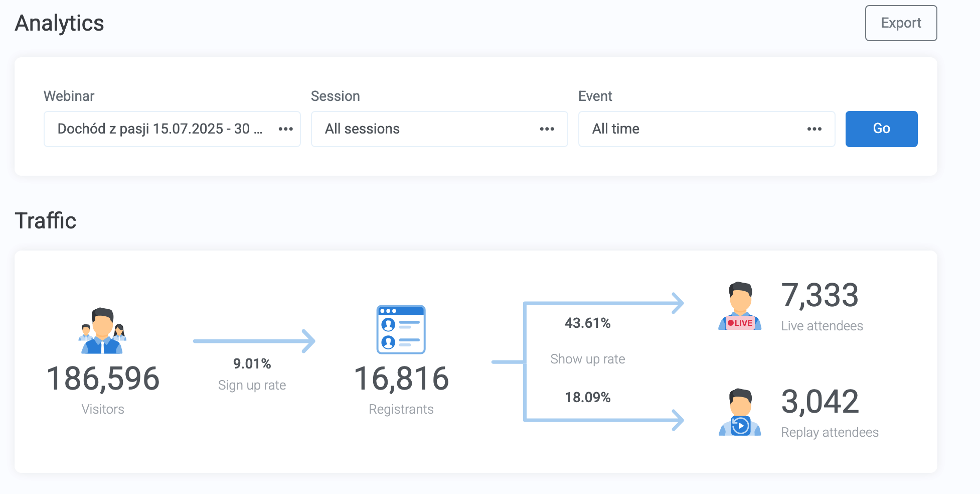
Task: Click the Registrants label
Action: pos(401,409)
